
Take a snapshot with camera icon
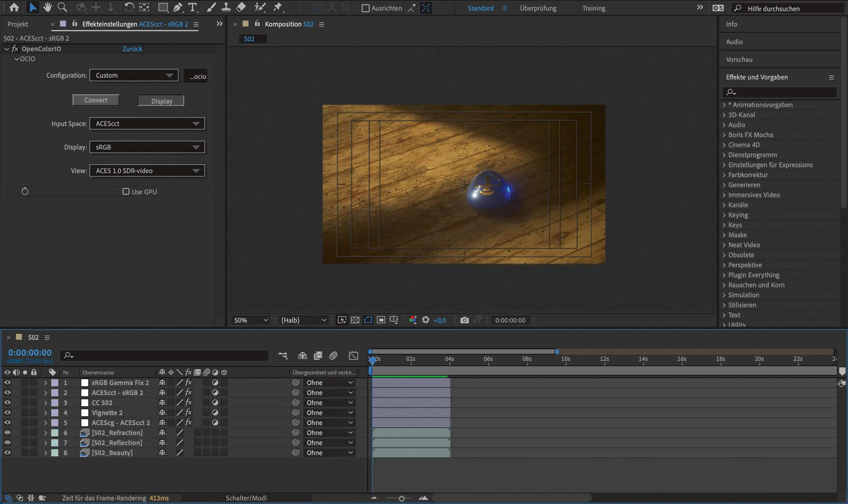coord(464,320)
